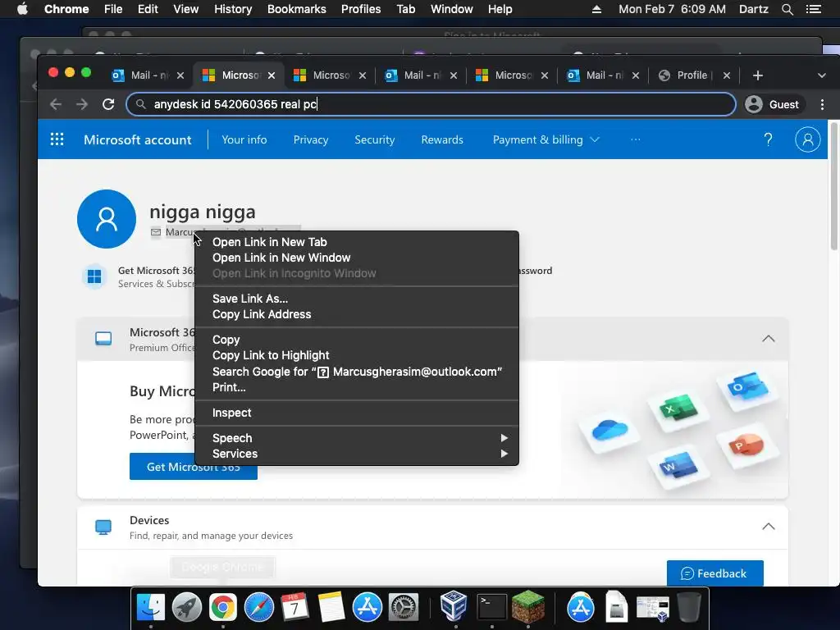The height and width of the screenshot is (630, 840).
Task: Click the Devices monitor icon
Action: 103,527
